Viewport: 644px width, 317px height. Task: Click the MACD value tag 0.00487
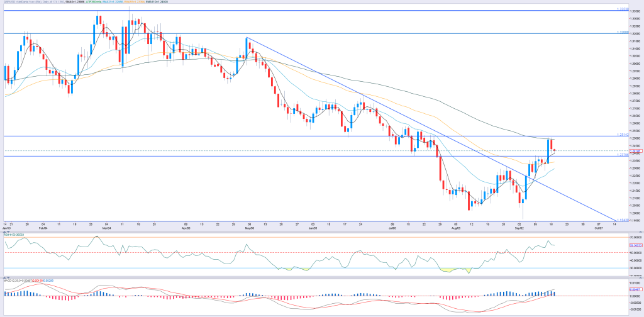(636, 289)
